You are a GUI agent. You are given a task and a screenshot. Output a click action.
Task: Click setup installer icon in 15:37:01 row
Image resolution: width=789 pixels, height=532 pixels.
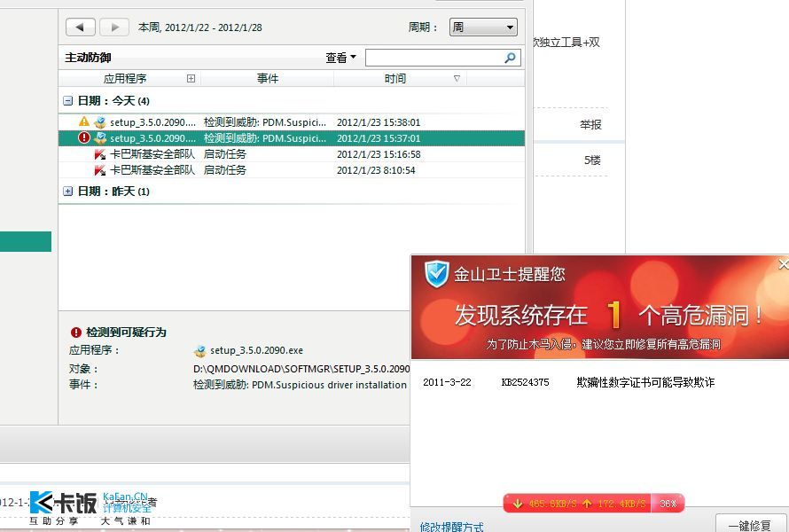(x=100, y=138)
